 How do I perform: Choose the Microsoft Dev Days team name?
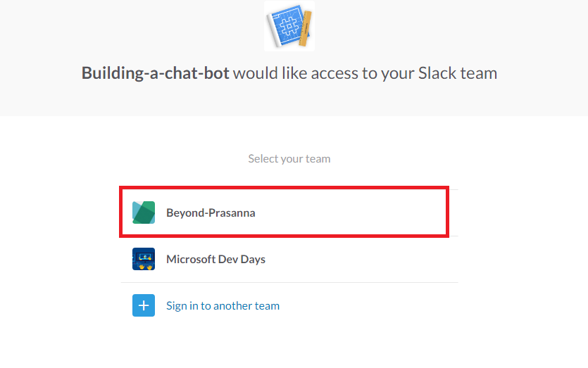215,259
